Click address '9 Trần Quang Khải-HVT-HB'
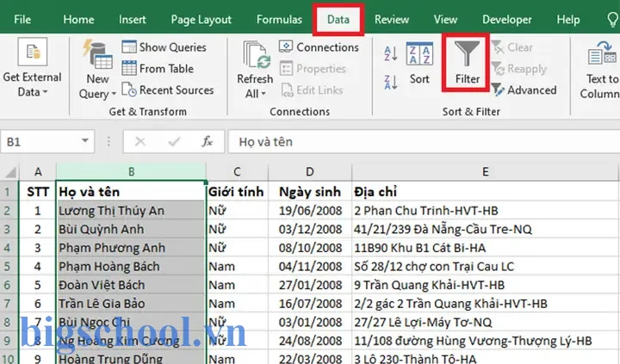Viewport: 620px width, 364px height. [485, 285]
